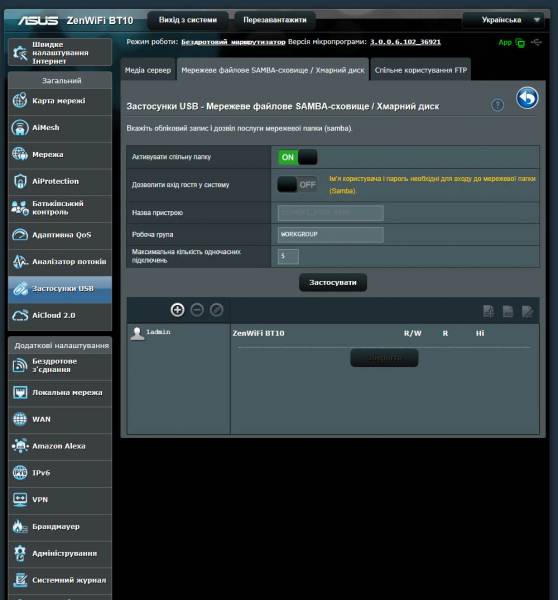Select the 1admin user account

click(x=150, y=332)
